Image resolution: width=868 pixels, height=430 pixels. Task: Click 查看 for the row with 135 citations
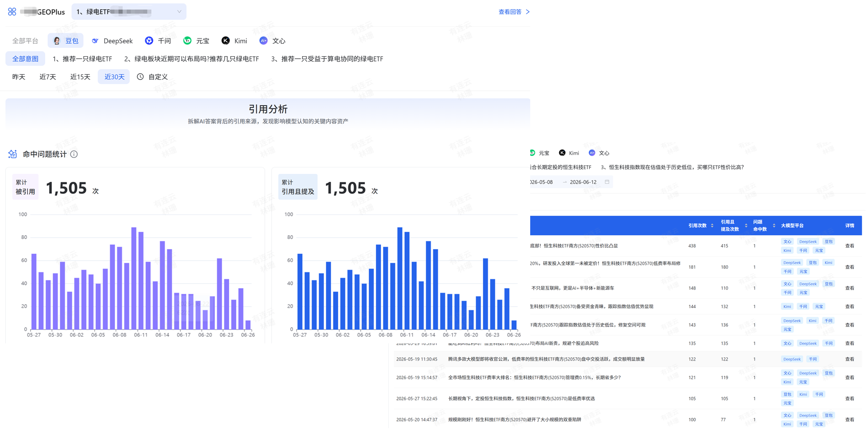pos(850,343)
